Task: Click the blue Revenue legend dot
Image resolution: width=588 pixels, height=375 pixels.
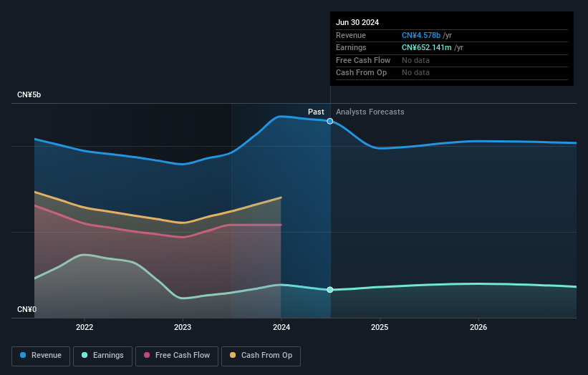Action: tap(23, 355)
